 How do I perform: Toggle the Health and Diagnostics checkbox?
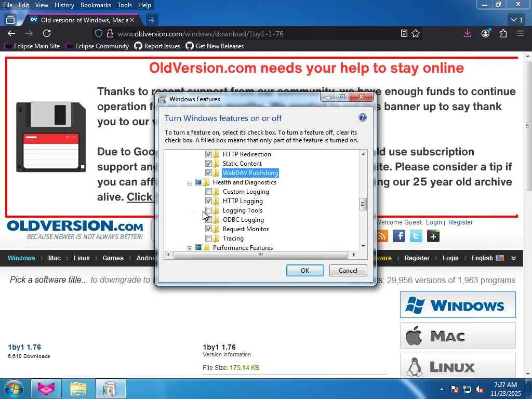(199, 182)
